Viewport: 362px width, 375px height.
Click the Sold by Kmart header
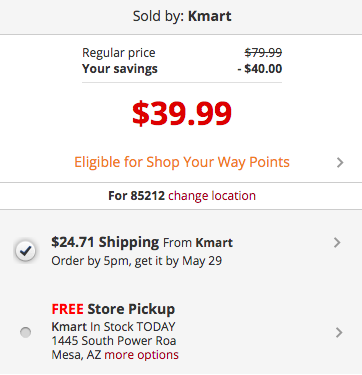click(x=182, y=16)
